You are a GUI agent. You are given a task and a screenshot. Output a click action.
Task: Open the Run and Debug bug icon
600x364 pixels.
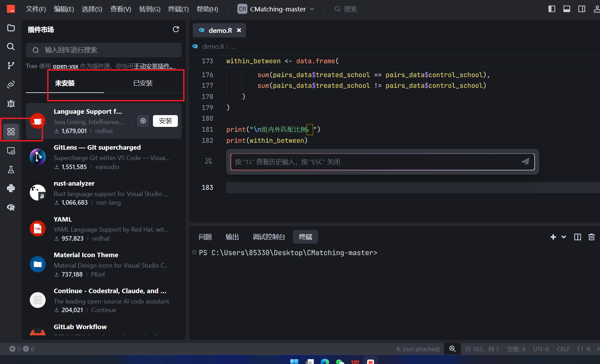coord(11,103)
